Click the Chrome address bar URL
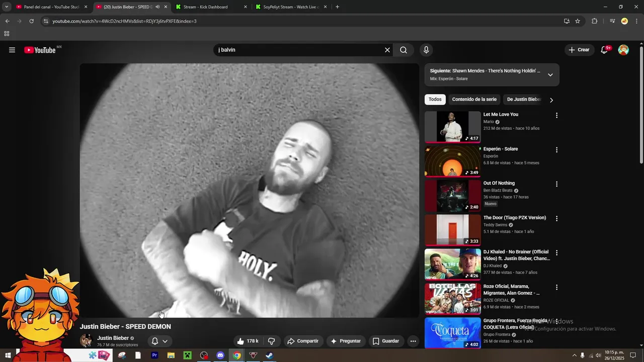This screenshot has height=362, width=644. tap(125, 21)
